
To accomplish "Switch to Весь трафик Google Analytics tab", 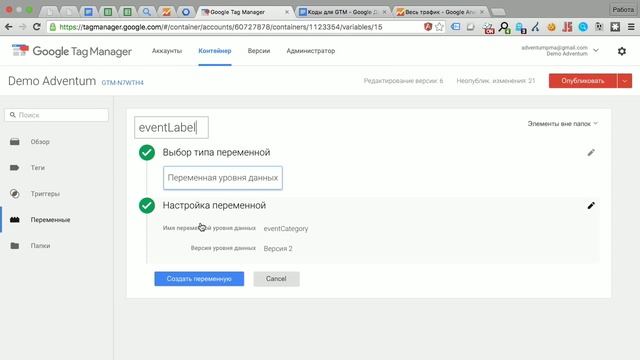I will [x=440, y=12].
